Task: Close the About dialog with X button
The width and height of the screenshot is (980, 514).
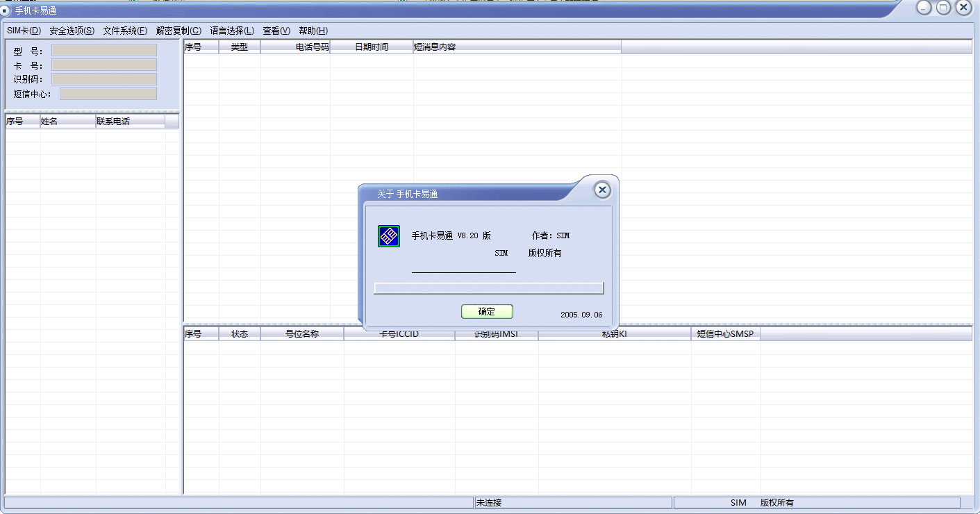Action: pos(602,190)
